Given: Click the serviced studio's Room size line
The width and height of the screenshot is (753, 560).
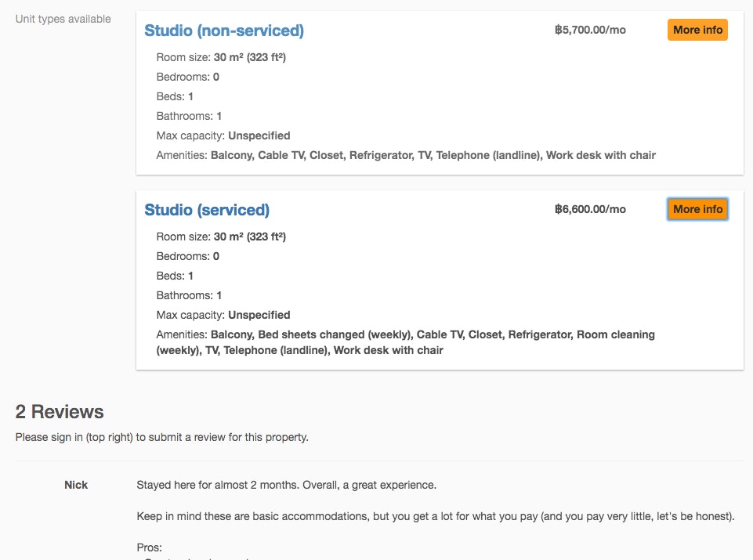Looking at the screenshot, I should pyautogui.click(x=221, y=237).
